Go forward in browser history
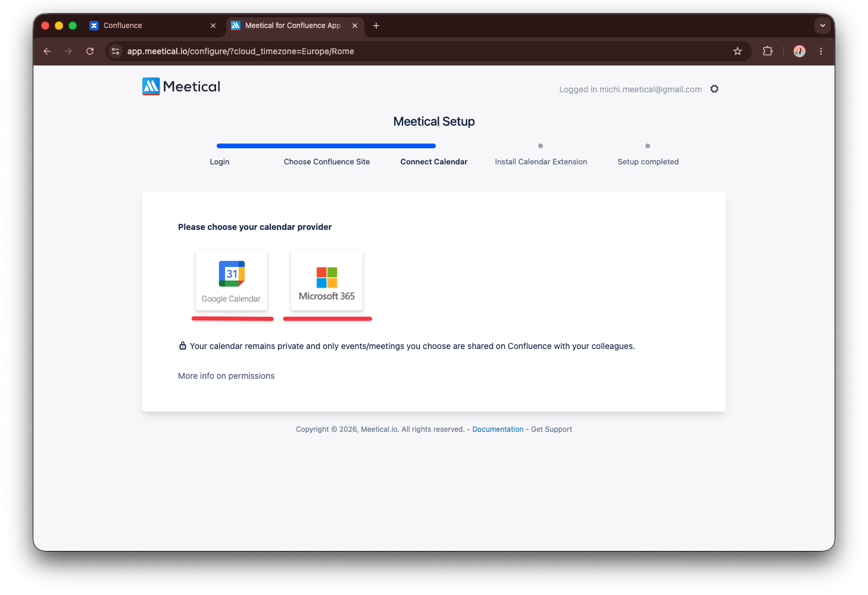 pos(68,51)
